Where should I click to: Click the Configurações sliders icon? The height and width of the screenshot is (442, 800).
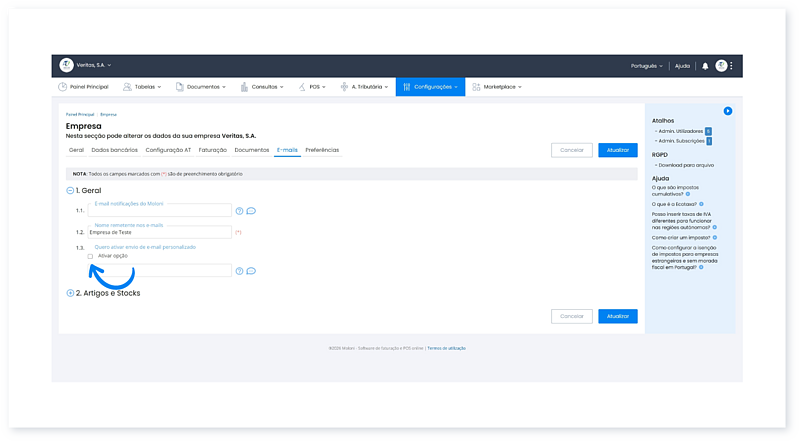[x=407, y=87]
